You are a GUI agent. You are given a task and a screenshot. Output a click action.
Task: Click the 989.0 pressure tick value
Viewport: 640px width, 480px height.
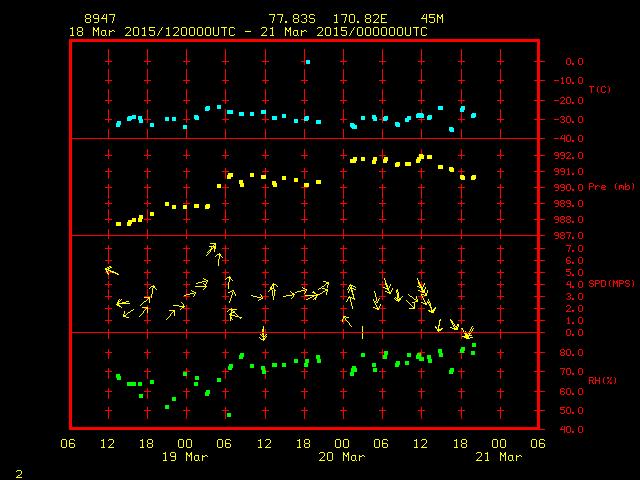tap(569, 204)
